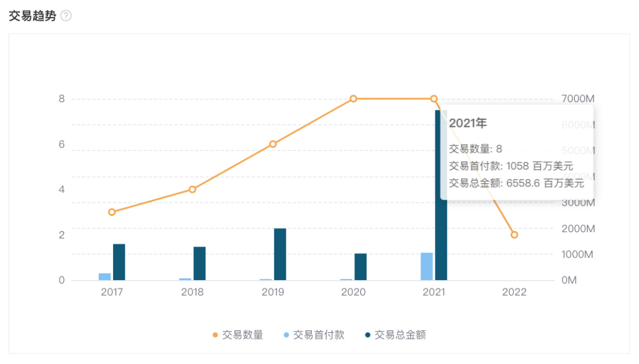Click the 2017 light blue upfront payment bar
Screen dimensions: 639x364
tap(105, 277)
